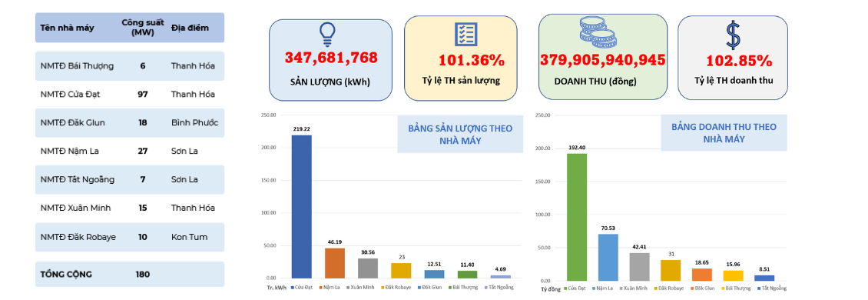Click the TỔNG CỘNG total row
This screenshot has height=300, width=868.
130,274
